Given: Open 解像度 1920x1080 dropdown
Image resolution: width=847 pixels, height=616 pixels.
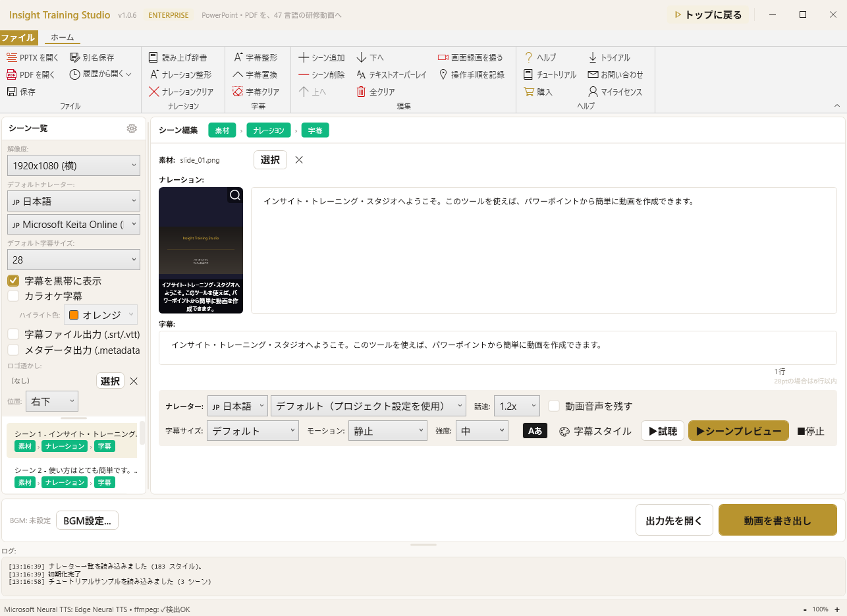Looking at the screenshot, I should [74, 165].
